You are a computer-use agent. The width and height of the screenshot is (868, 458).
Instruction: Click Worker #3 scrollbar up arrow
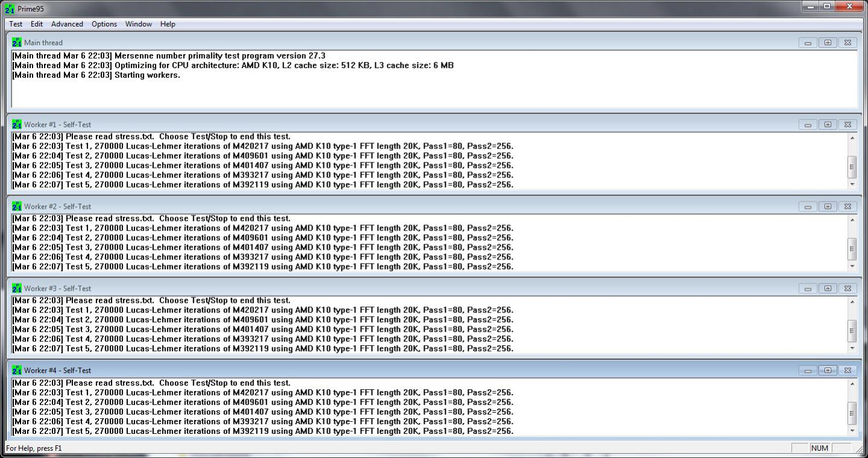(852, 302)
